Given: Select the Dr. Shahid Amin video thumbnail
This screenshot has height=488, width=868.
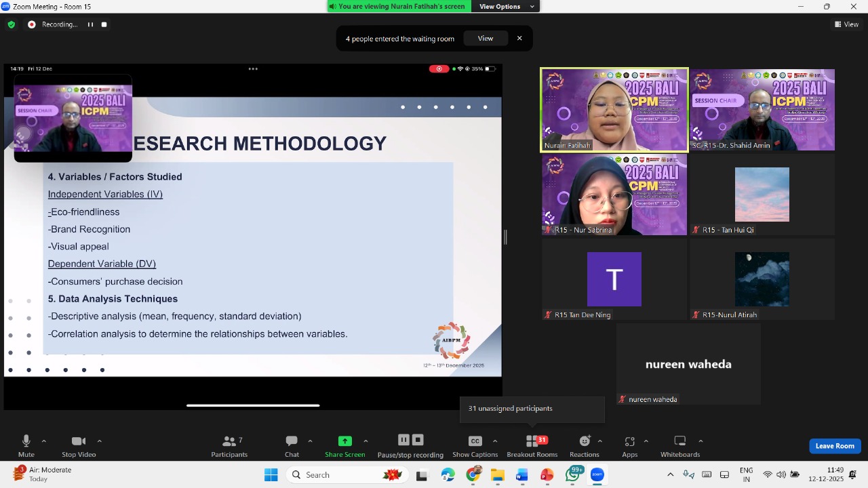Looking at the screenshot, I should tap(762, 110).
